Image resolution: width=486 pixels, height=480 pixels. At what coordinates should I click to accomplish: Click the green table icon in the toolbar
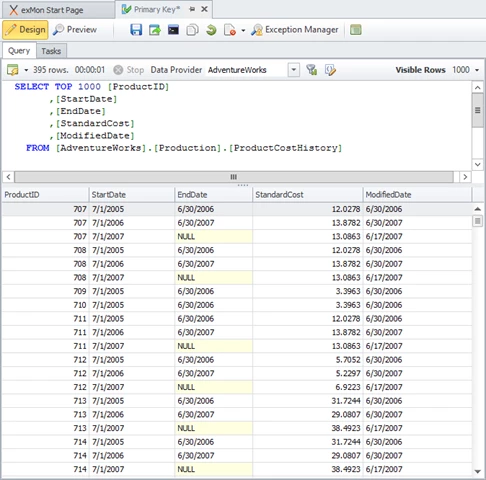pyautogui.click(x=356, y=30)
